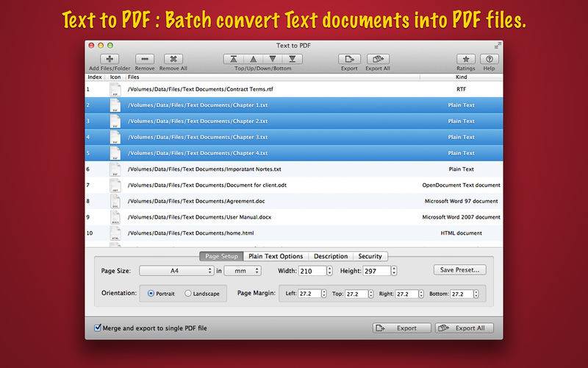Click the Add Files/Folder toolbar icon
588x368 pixels.
tap(110, 59)
